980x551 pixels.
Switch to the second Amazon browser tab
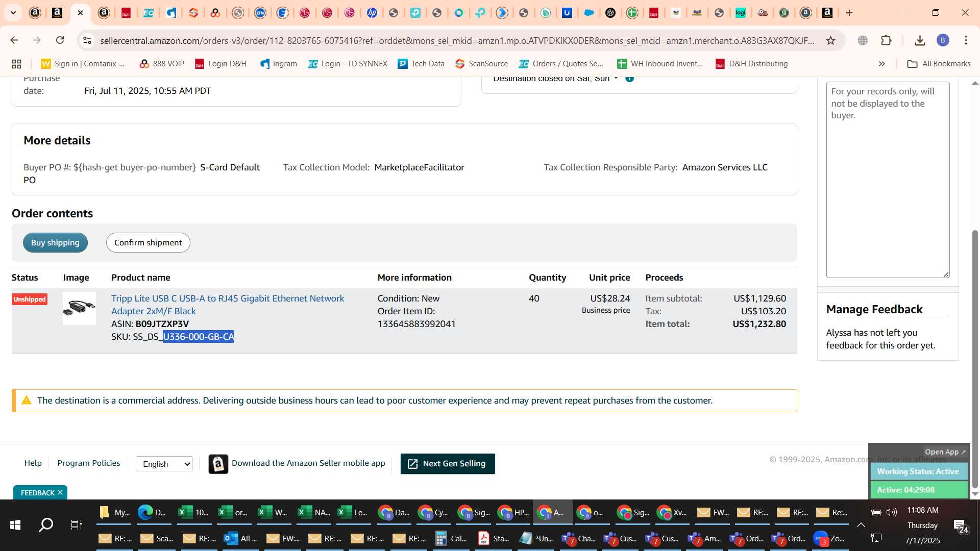coord(57,13)
